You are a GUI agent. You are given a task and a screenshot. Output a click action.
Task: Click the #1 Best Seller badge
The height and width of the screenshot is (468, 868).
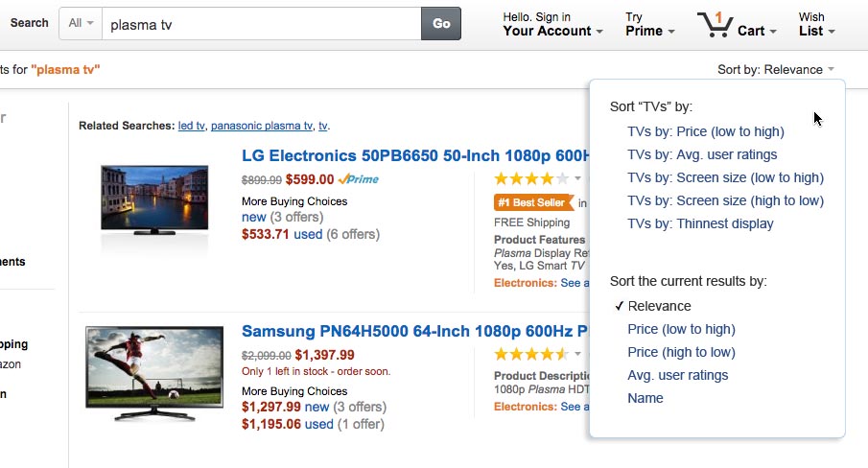click(532, 202)
